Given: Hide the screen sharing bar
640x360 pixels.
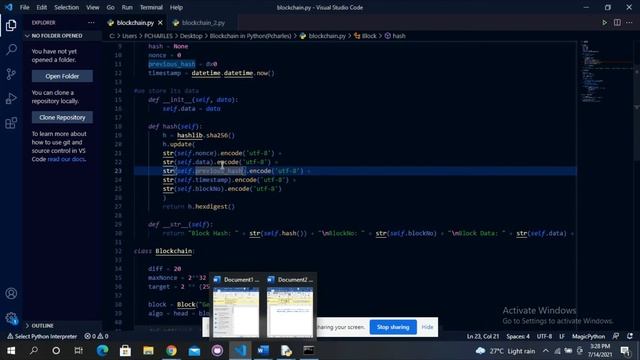Looking at the screenshot, I should point(427,327).
